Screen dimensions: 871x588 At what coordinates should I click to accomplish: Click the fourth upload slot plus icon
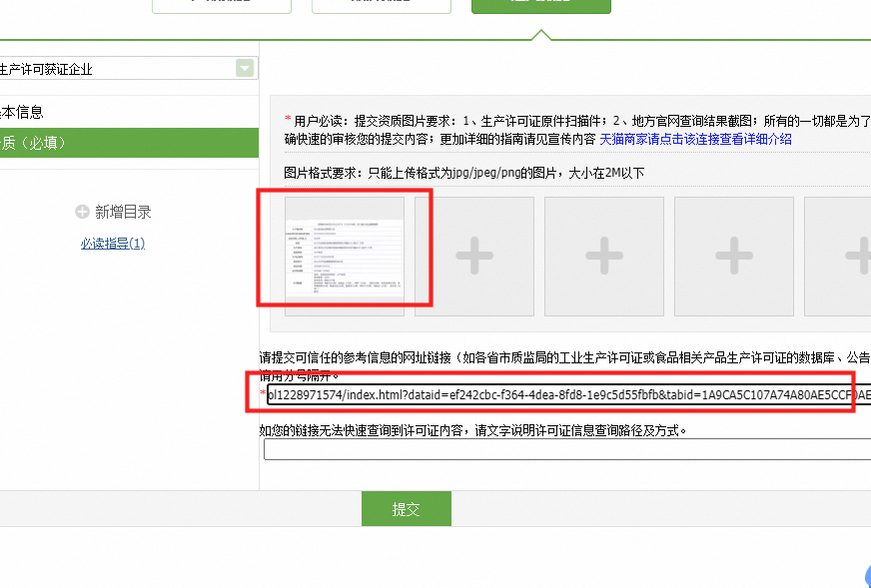[x=734, y=256]
